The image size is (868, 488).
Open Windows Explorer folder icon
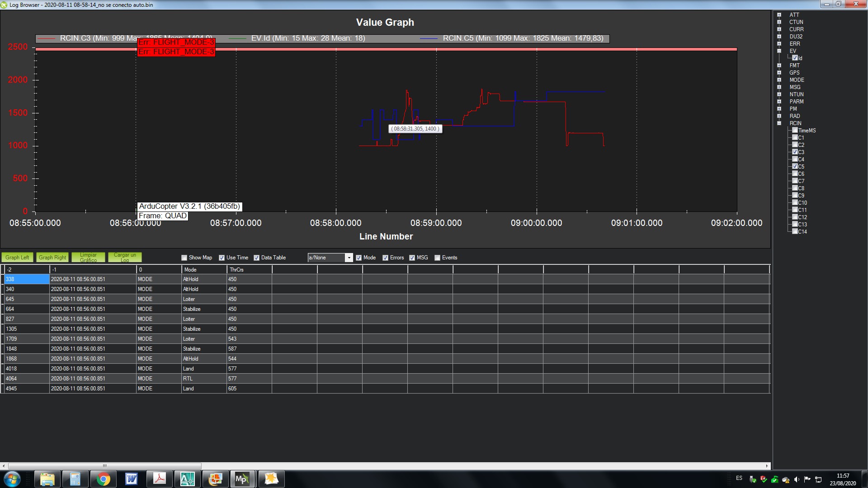[x=47, y=479]
